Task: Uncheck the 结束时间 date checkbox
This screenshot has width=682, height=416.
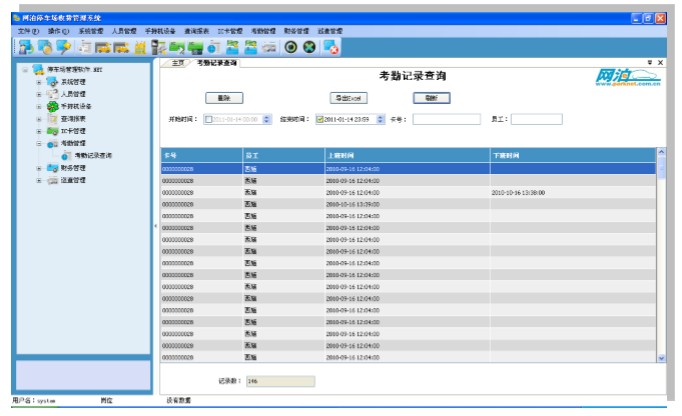Action: pyautogui.click(x=320, y=119)
